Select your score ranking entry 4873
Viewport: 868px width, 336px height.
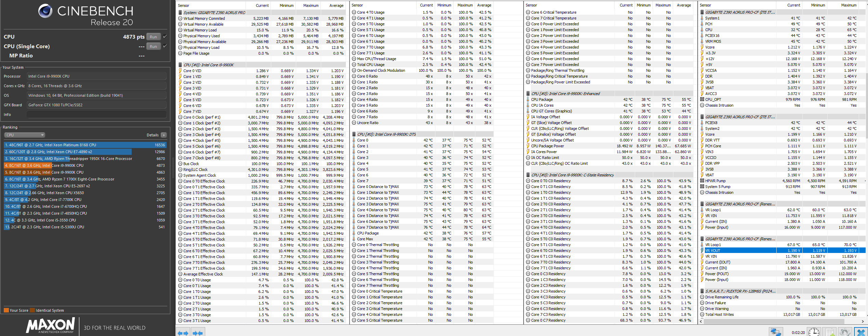click(85, 165)
